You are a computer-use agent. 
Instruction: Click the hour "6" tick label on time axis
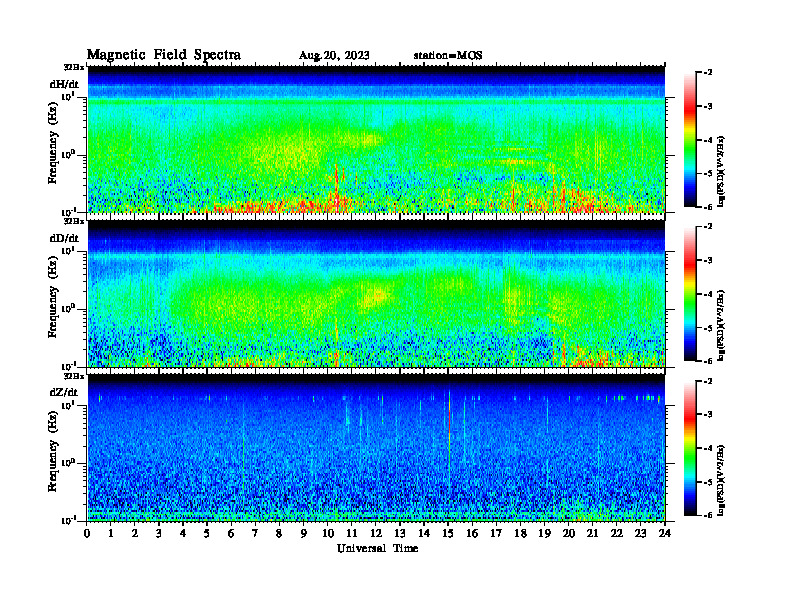click(231, 533)
